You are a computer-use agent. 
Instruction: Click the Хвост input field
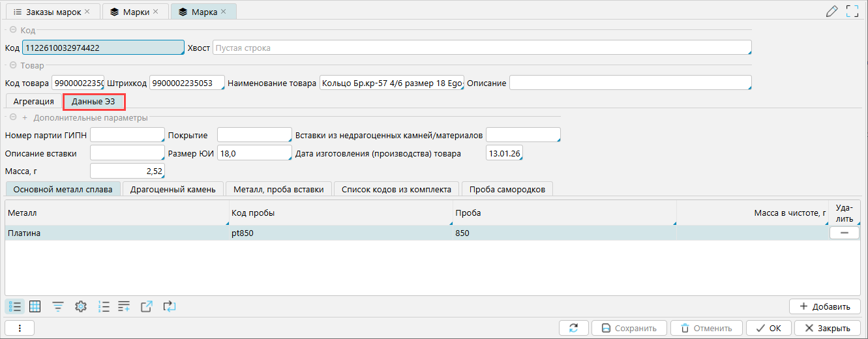coord(481,48)
